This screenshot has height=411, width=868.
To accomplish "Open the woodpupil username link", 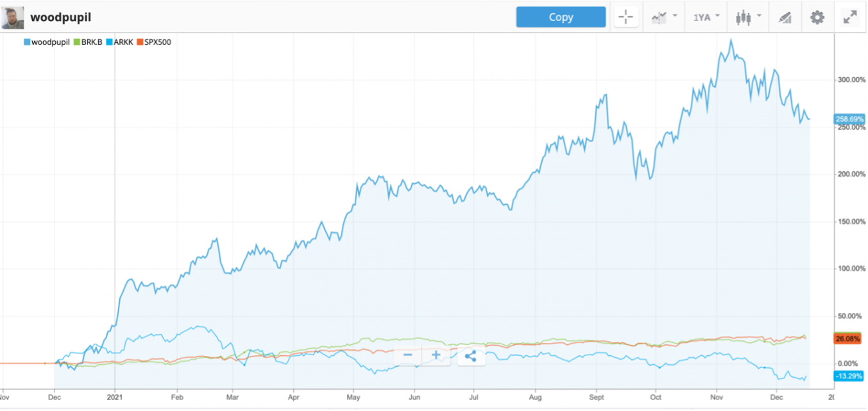I will (x=60, y=17).
